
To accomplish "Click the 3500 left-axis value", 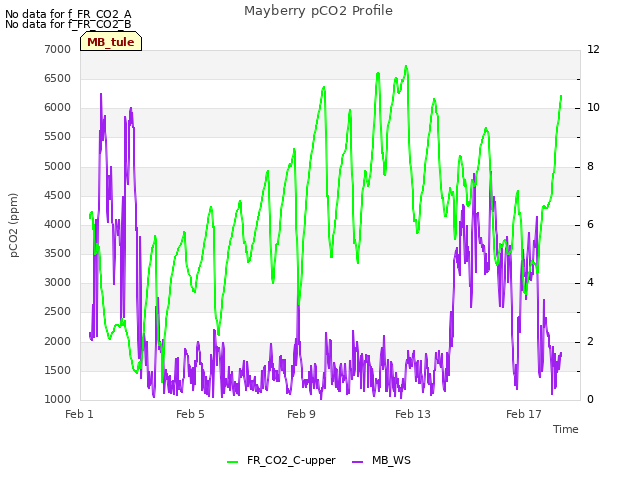I will pyautogui.click(x=58, y=253).
